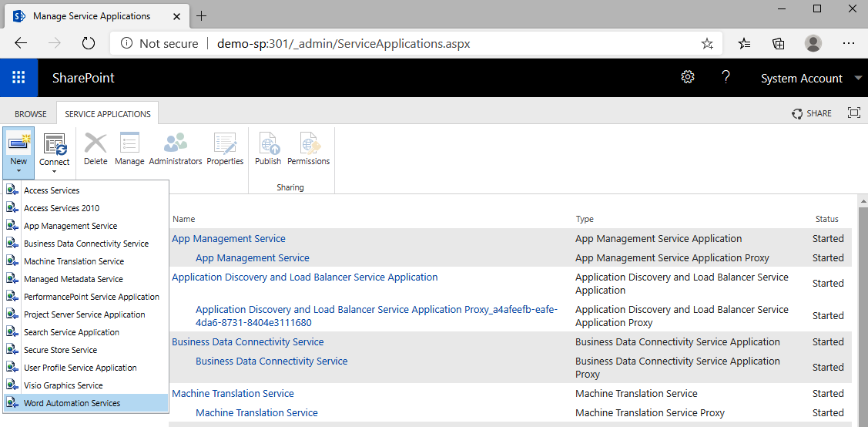Open the browser collections icon

[779, 44]
